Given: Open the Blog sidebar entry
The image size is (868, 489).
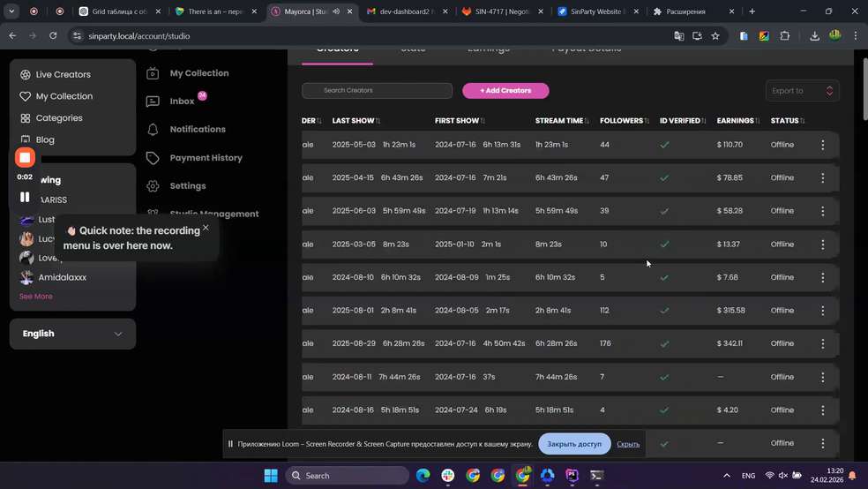Looking at the screenshot, I should click(38, 139).
